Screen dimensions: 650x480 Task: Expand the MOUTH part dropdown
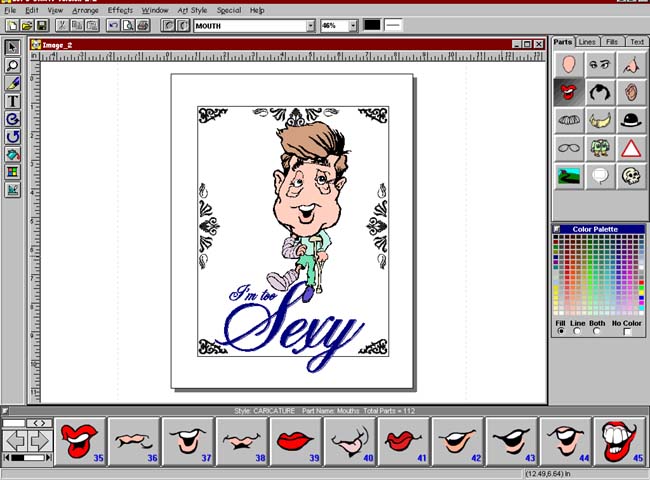tap(310, 26)
